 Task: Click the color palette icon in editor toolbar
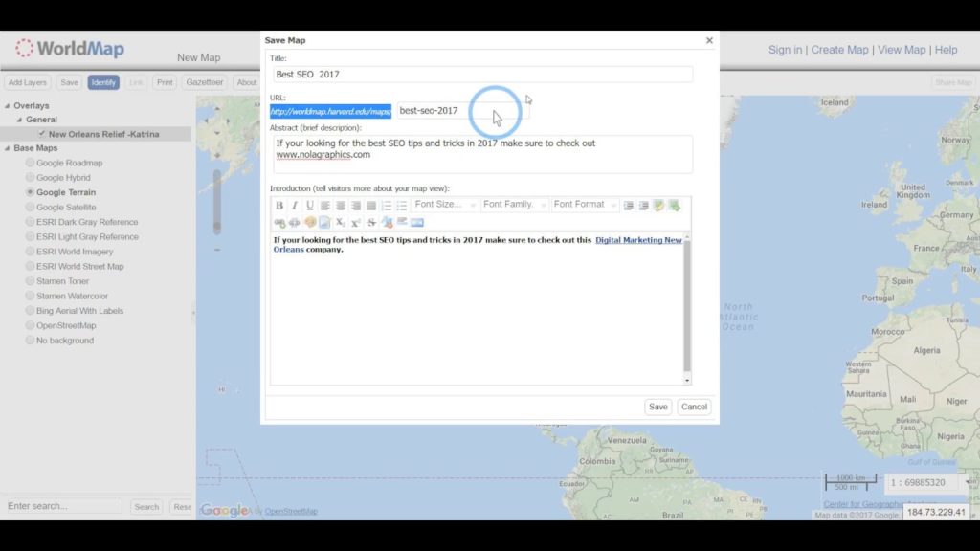[x=310, y=222]
